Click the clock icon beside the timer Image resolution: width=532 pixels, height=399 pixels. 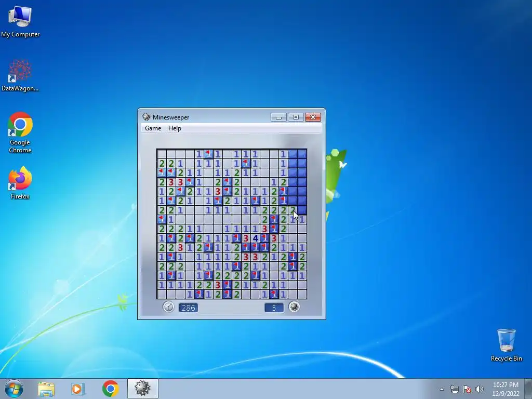click(x=168, y=307)
